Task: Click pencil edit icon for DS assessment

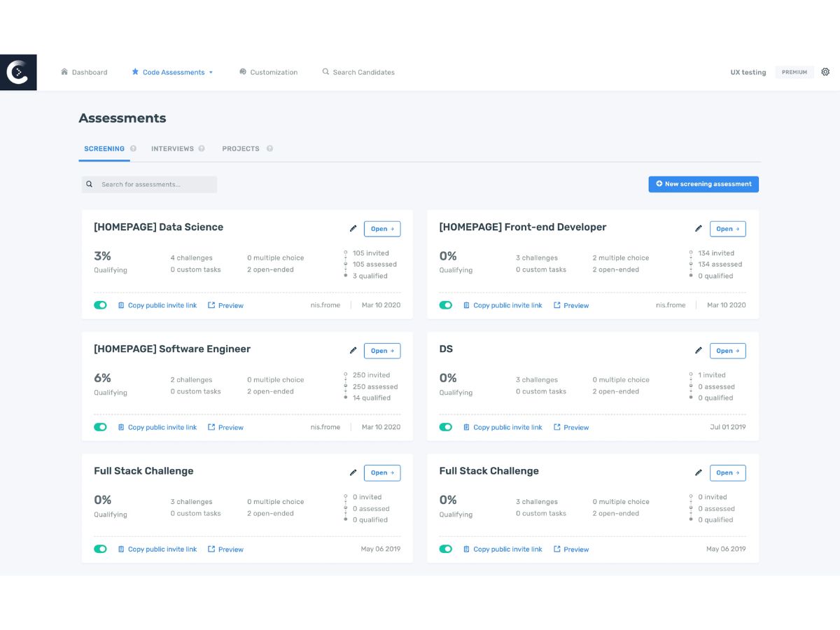Action: (698, 351)
